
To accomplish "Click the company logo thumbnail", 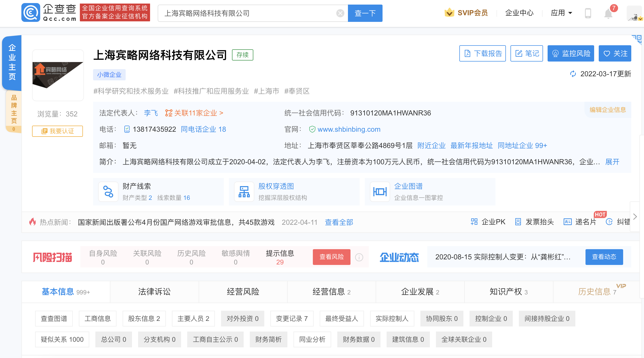I will (x=58, y=75).
